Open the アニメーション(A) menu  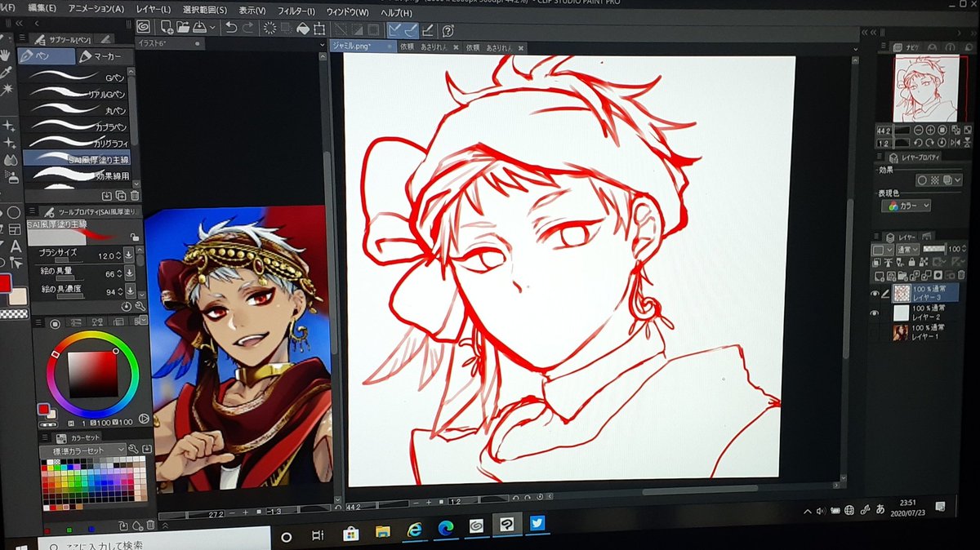click(x=97, y=9)
